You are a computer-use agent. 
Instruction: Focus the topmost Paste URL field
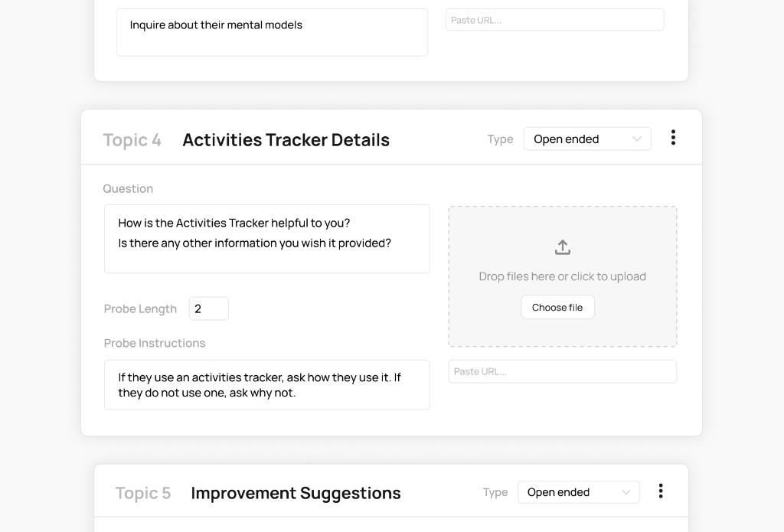[x=554, y=19]
